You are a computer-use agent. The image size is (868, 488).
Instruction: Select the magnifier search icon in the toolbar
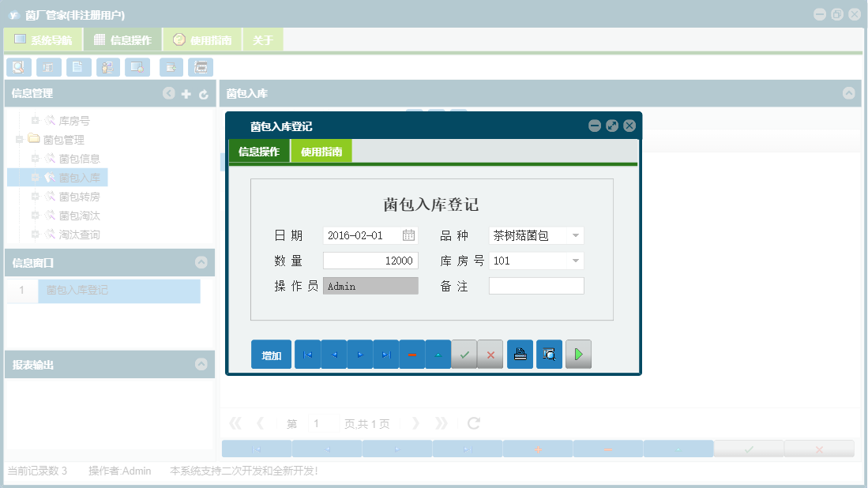18,67
